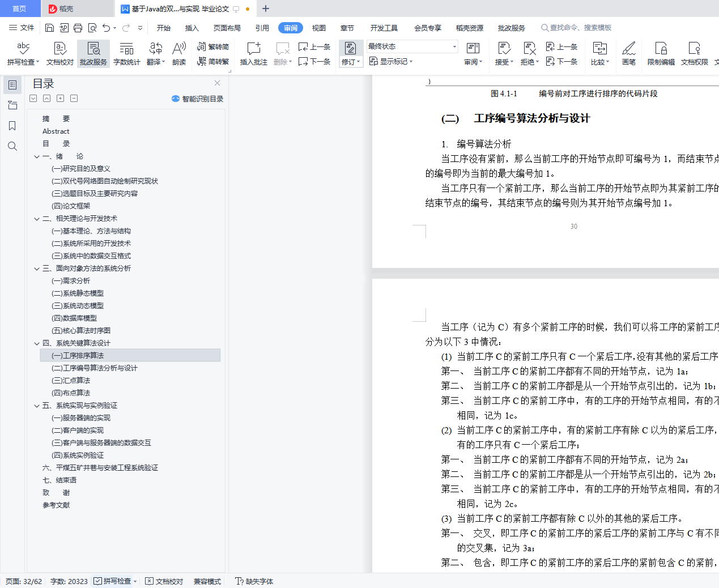The width and height of the screenshot is (719, 588).
Task: Close the 目录 navigation pane
Action: 217,83
